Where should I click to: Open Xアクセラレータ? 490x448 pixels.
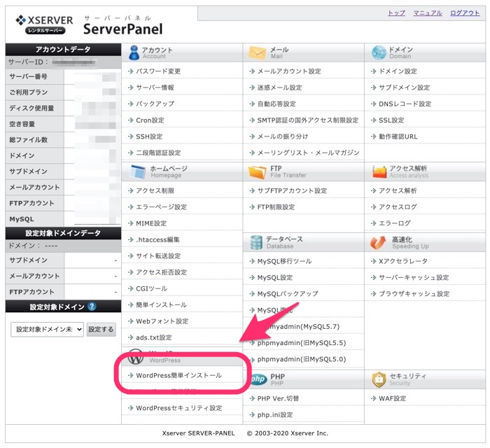pos(402,261)
